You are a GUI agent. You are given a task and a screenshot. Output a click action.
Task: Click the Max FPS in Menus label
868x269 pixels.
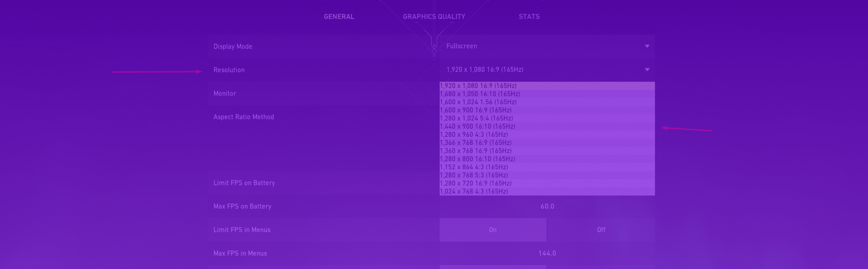click(x=240, y=253)
